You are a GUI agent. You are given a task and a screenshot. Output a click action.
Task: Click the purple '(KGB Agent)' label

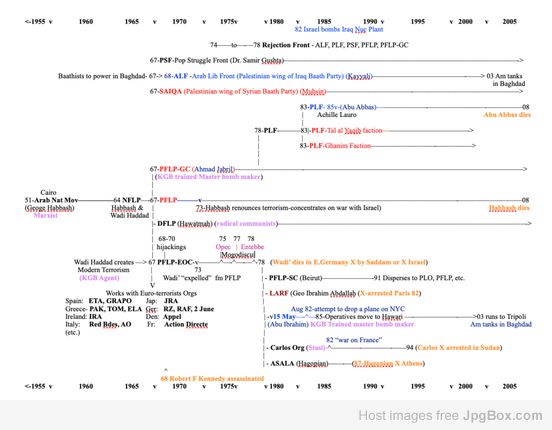pyautogui.click(x=99, y=278)
